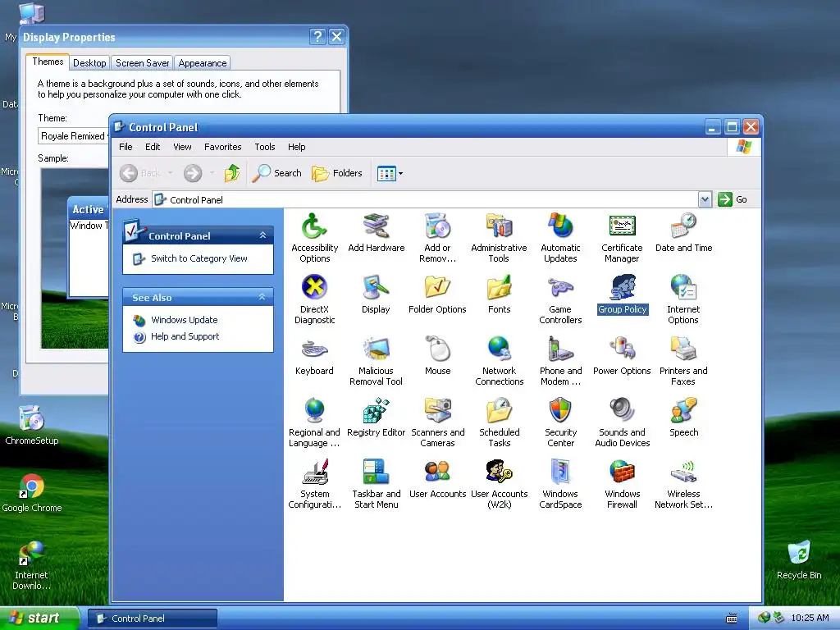Open the Favorites menu
This screenshot has width=840, height=630.
[223, 147]
